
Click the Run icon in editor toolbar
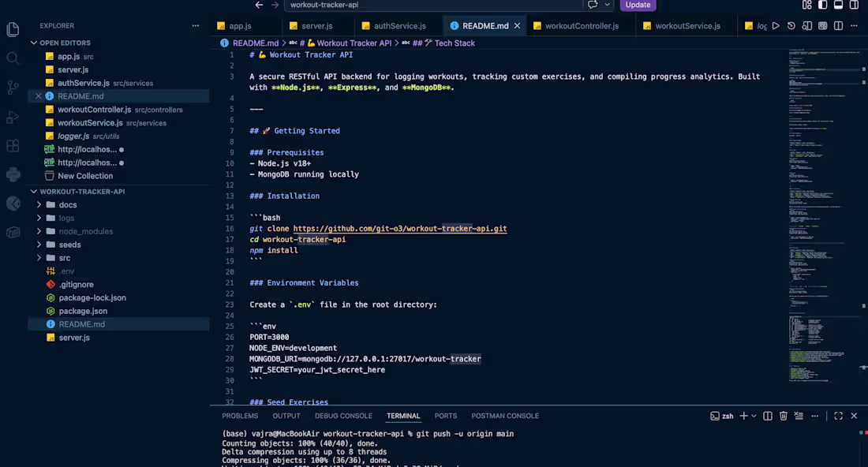[776, 26]
